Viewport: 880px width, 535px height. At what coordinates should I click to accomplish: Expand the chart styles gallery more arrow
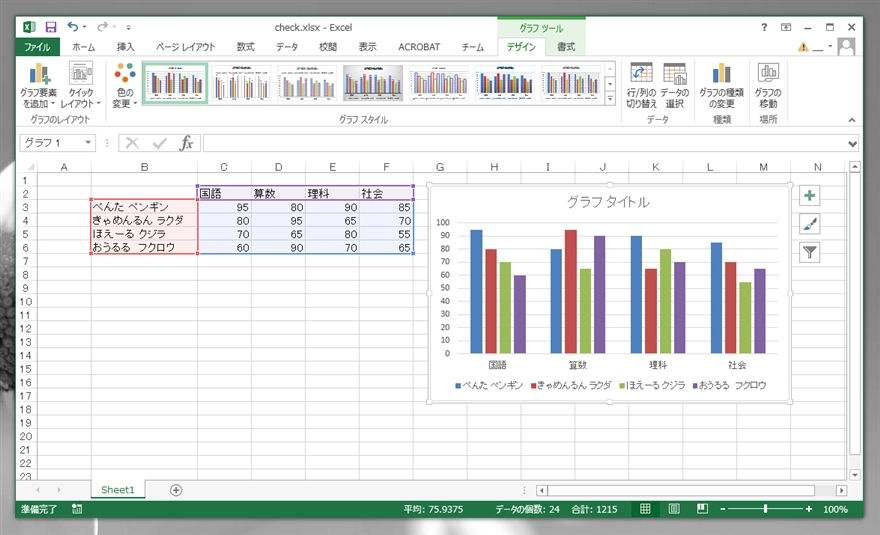[610, 98]
